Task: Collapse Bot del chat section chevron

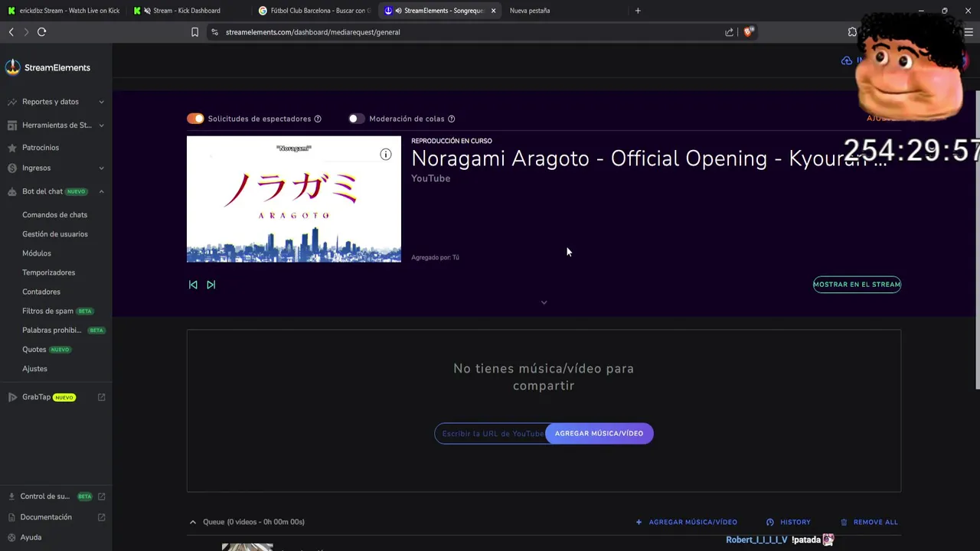Action: pyautogui.click(x=101, y=191)
